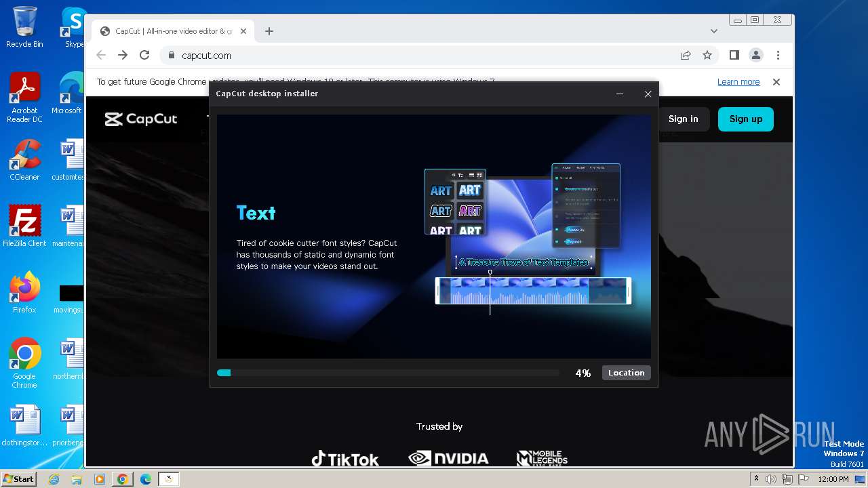This screenshot has width=868, height=488.
Task: Click the Sign up button
Action: [746, 119]
